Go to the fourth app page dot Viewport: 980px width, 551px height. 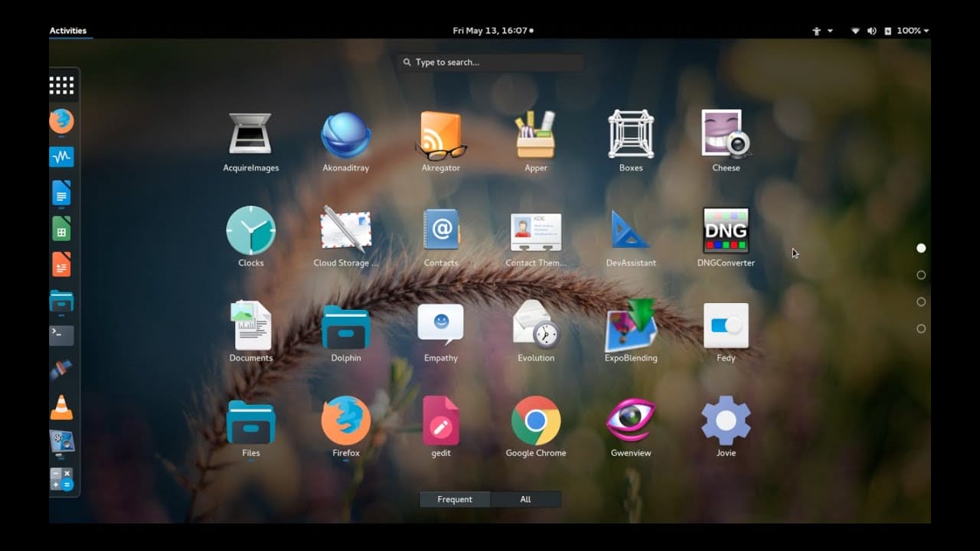921,328
